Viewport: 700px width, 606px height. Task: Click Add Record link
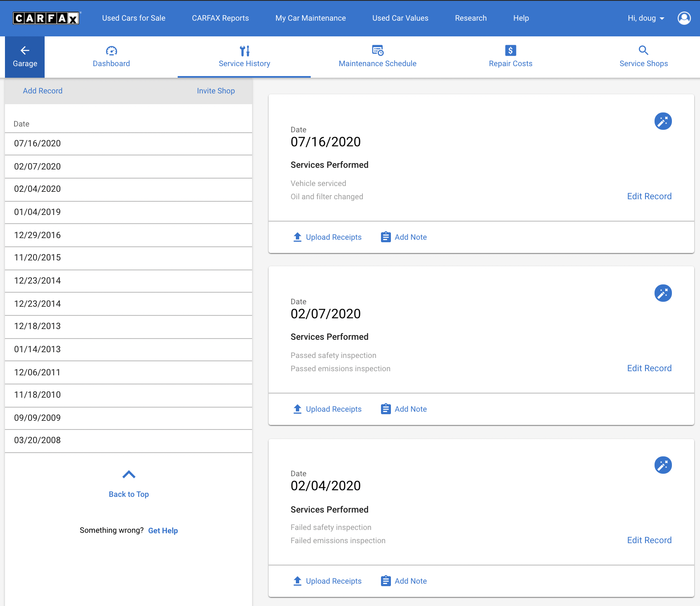(x=43, y=91)
